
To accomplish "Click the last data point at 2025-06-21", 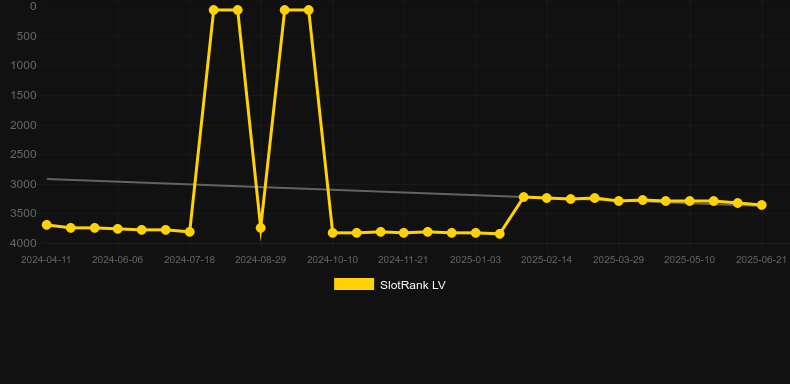I will [761, 205].
